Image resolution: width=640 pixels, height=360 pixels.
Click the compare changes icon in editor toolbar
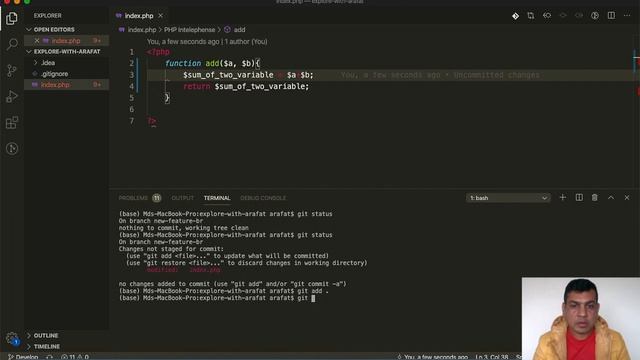pyautogui.click(x=531, y=16)
